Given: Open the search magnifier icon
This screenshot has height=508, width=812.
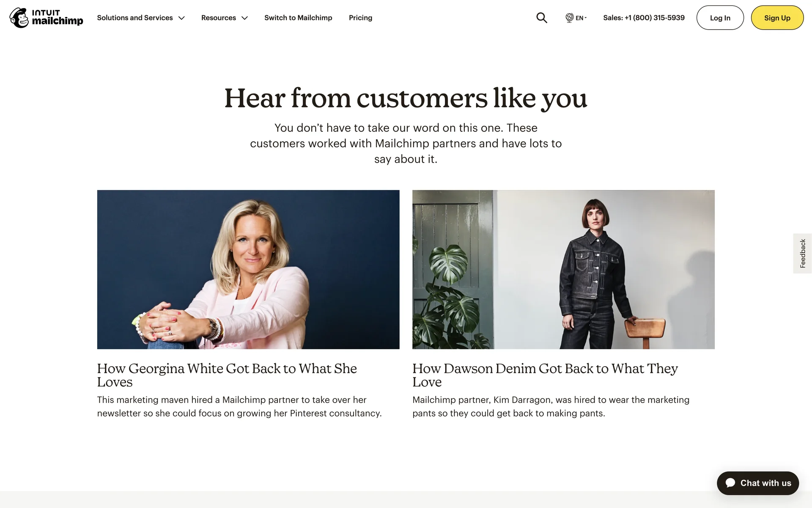Looking at the screenshot, I should click(541, 18).
